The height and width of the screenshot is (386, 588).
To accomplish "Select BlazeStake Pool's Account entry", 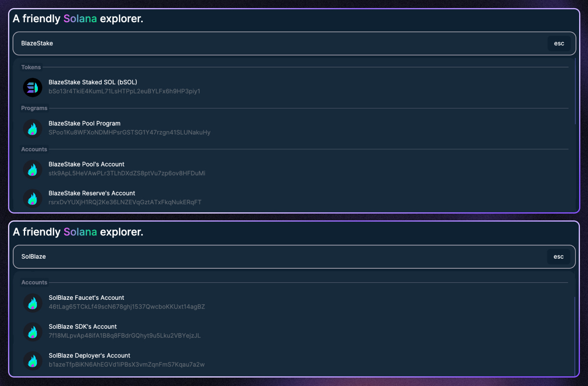I will (x=295, y=169).
